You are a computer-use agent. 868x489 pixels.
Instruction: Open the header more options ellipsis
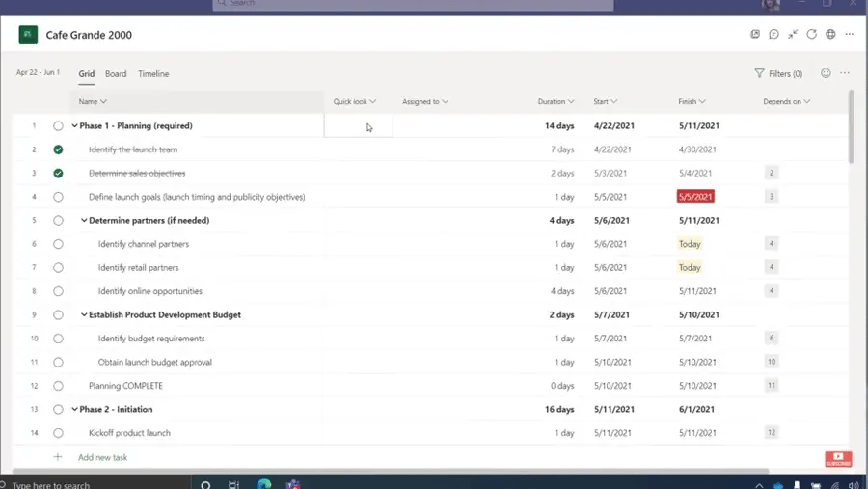849,35
